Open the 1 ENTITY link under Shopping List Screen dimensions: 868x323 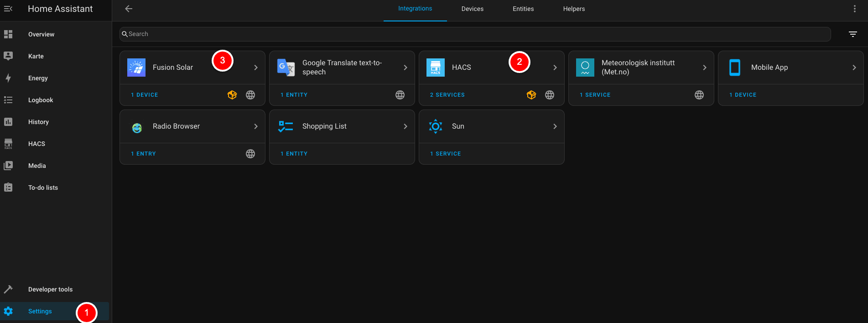pos(294,154)
